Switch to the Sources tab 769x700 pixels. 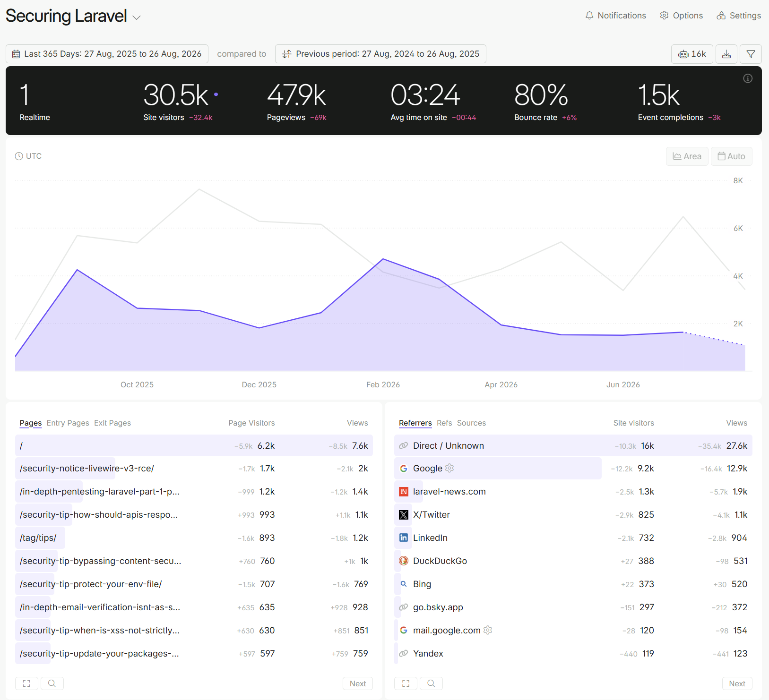coord(471,423)
